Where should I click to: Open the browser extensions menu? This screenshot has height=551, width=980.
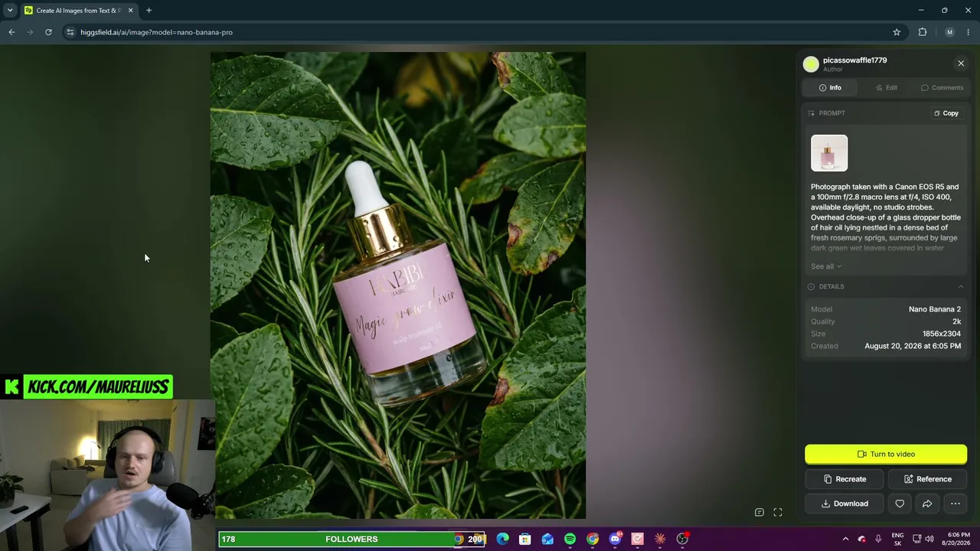point(923,32)
